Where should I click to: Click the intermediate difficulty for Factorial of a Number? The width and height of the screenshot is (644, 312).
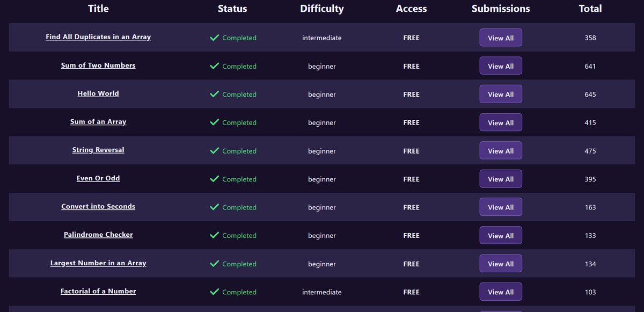tap(322, 292)
